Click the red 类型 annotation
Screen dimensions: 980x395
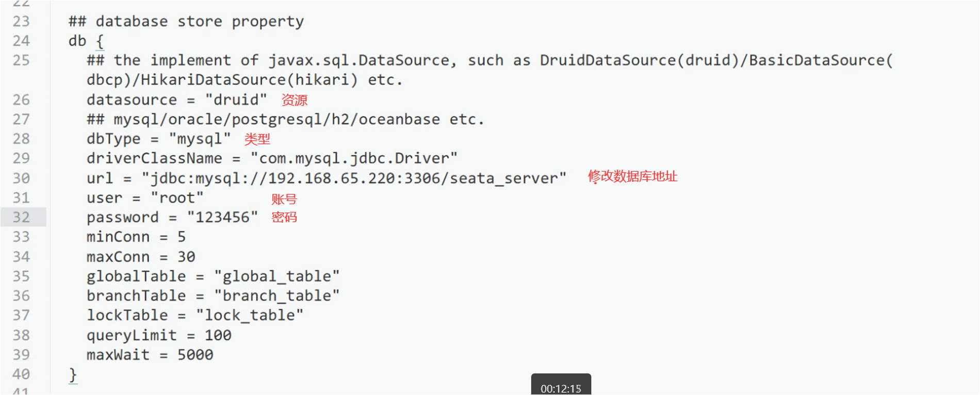257,139
